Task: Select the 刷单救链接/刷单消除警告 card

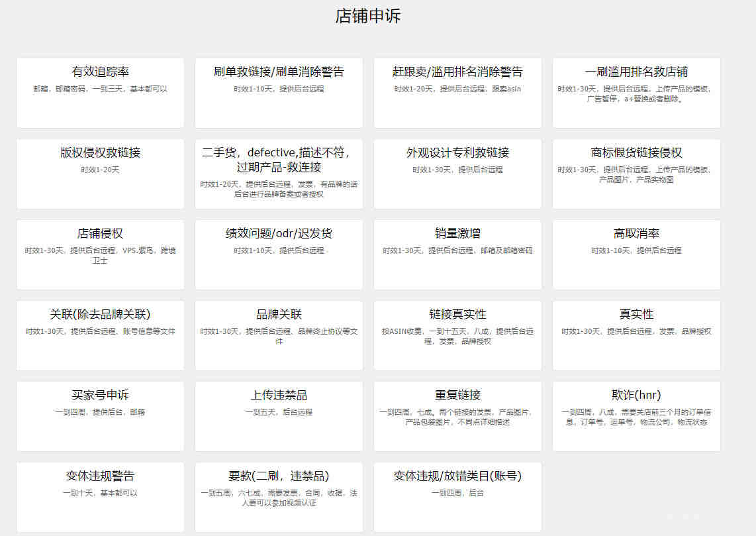Action: pos(279,93)
